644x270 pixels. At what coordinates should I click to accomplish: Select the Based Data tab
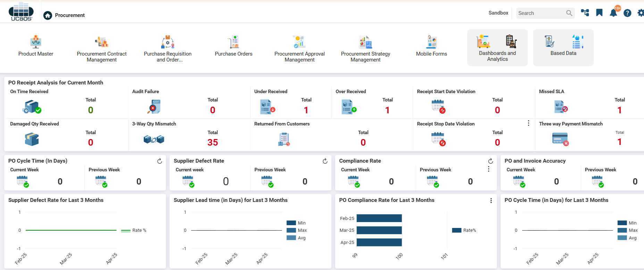[x=563, y=48]
